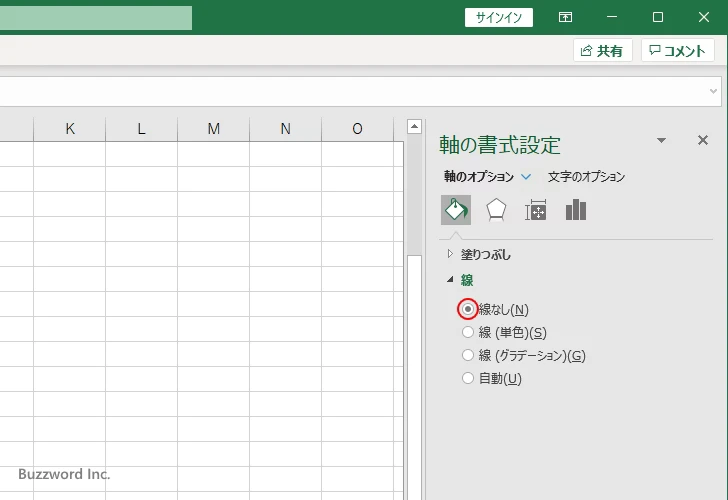This screenshot has width=728, height=500.
Task: Collapse the 線 section
Action: point(450,279)
